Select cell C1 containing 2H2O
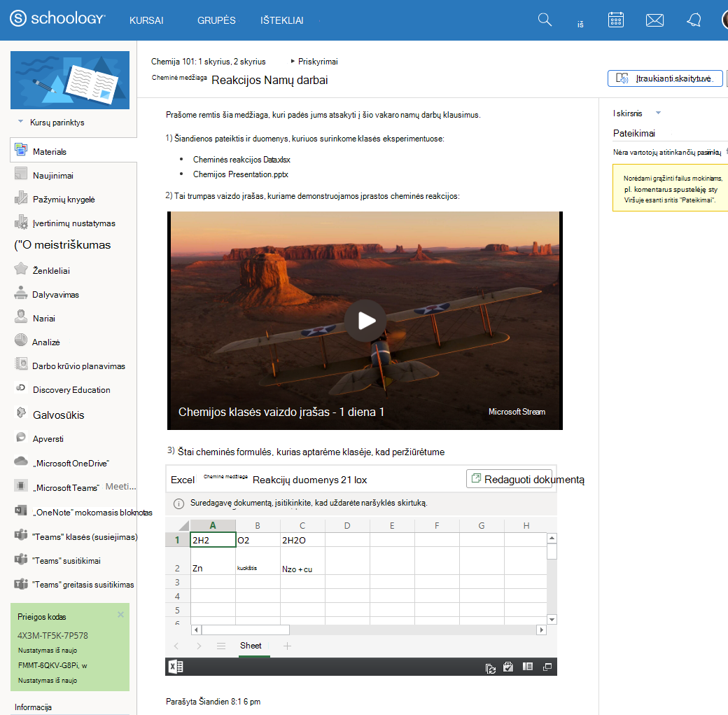Image resolution: width=728 pixels, height=715 pixels. pyautogui.click(x=302, y=540)
